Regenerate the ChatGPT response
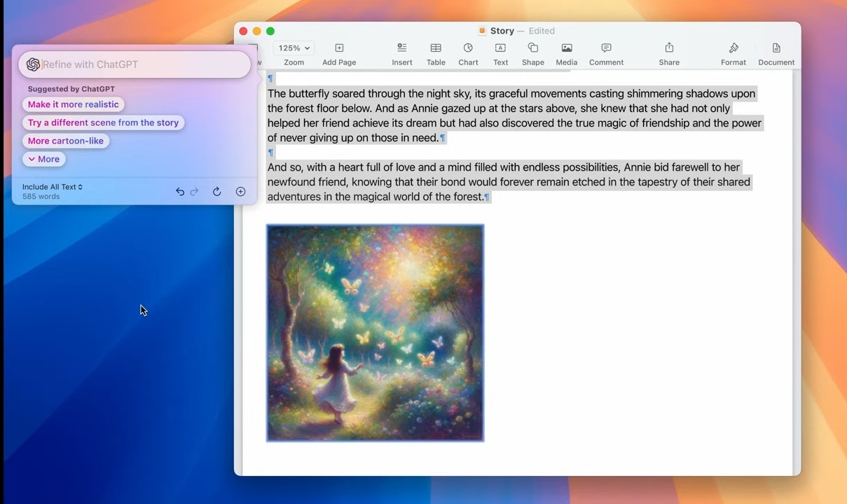This screenshot has height=504, width=847. [x=216, y=191]
